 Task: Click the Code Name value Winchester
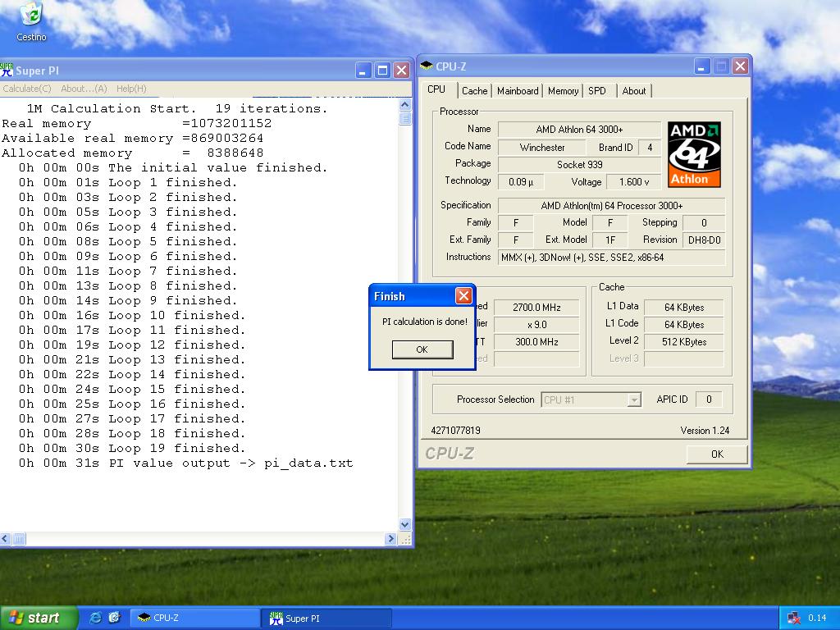pyautogui.click(x=541, y=148)
